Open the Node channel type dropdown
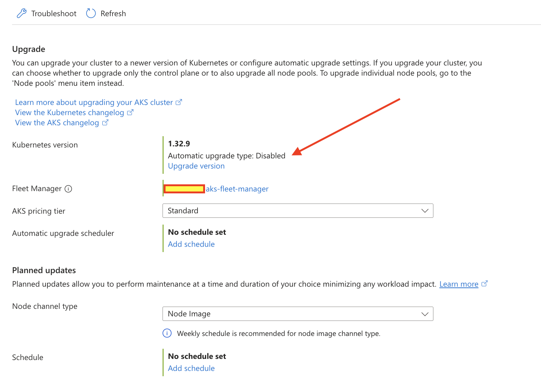 pos(298,314)
